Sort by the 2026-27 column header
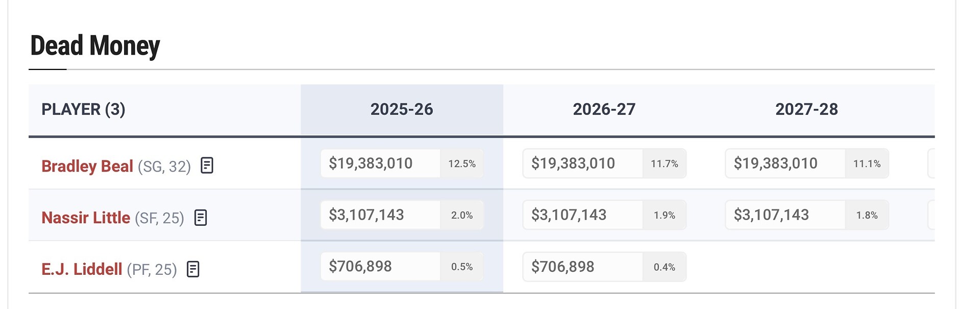Screen dimensions: 980x309 (x=604, y=109)
